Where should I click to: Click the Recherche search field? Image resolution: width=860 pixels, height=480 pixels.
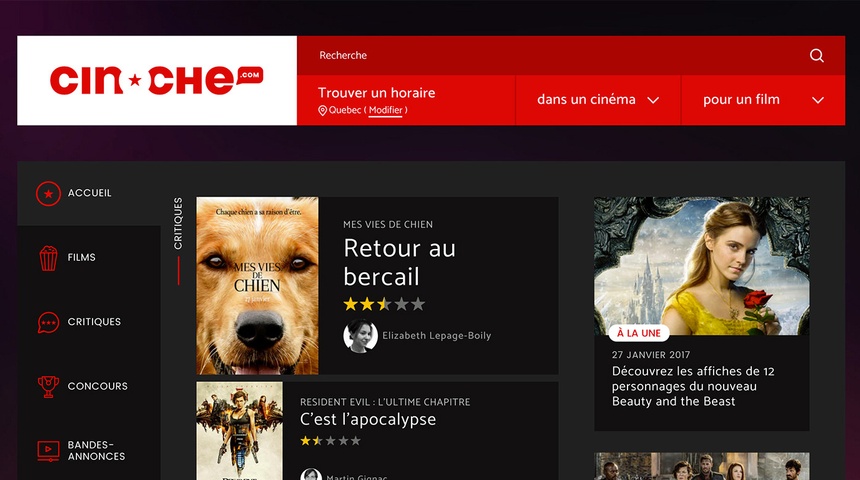click(x=550, y=55)
